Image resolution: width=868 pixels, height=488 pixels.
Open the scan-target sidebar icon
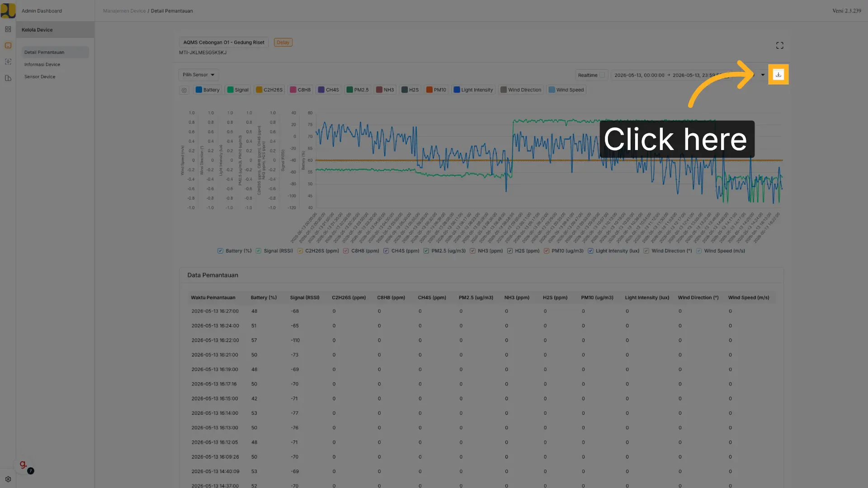tap(8, 62)
